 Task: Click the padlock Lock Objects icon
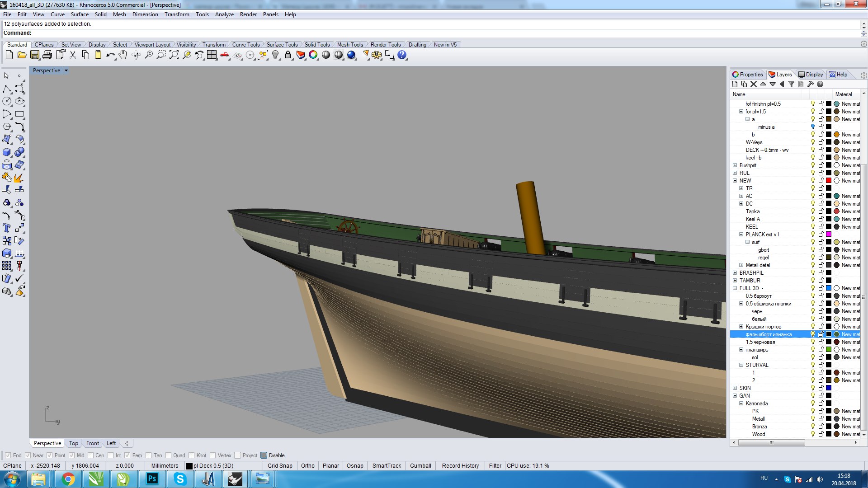[x=288, y=55]
